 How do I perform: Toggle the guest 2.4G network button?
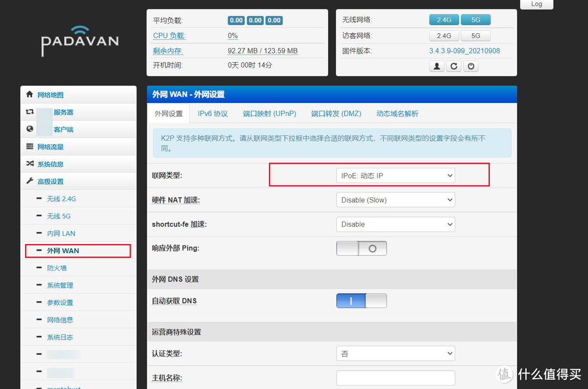444,35
